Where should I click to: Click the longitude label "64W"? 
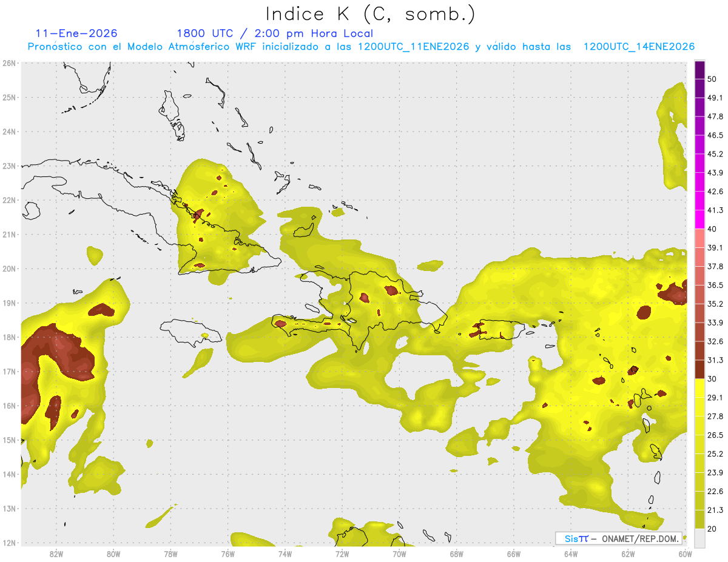[x=571, y=554]
